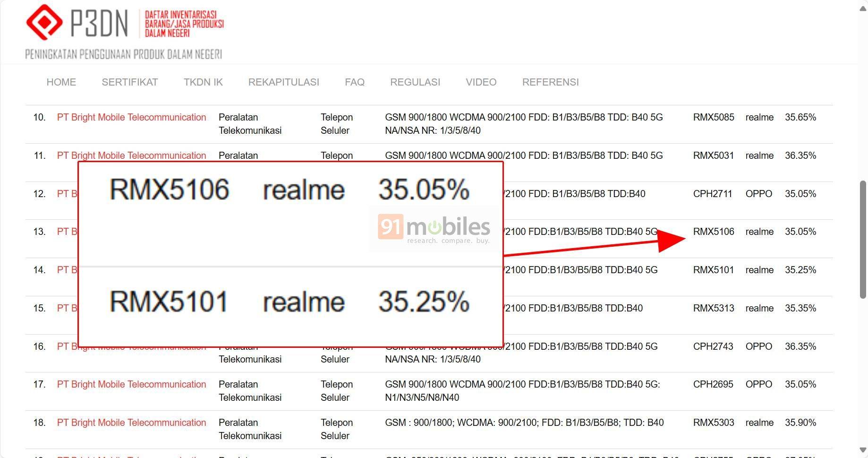Select model number CPH2711
This screenshot has width=868, height=458.
(713, 194)
